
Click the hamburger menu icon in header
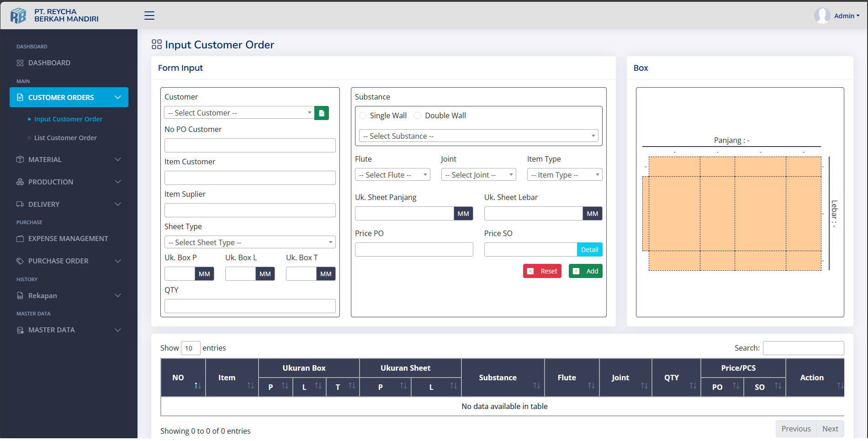pos(149,16)
